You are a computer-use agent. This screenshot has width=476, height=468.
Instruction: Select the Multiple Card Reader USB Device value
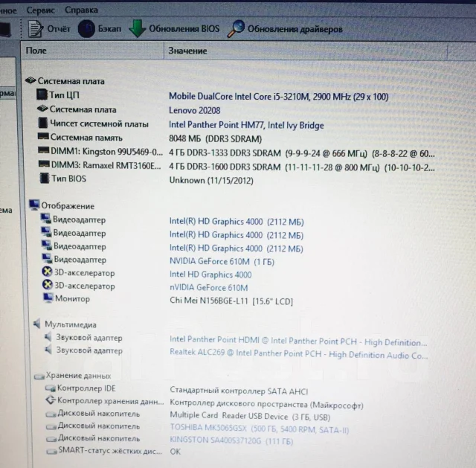(x=250, y=416)
